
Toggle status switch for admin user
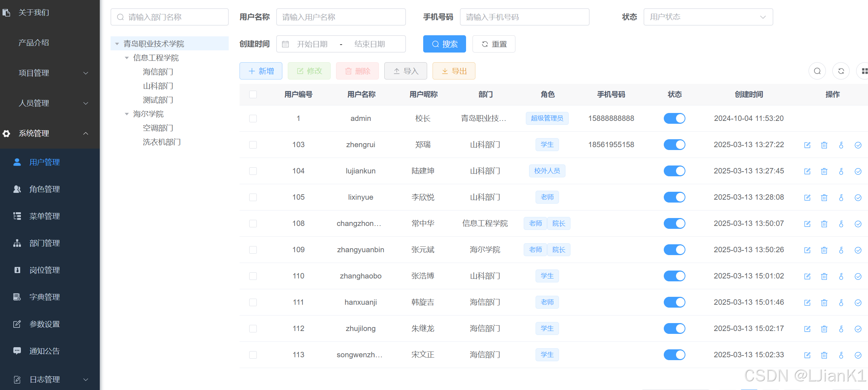coord(674,118)
